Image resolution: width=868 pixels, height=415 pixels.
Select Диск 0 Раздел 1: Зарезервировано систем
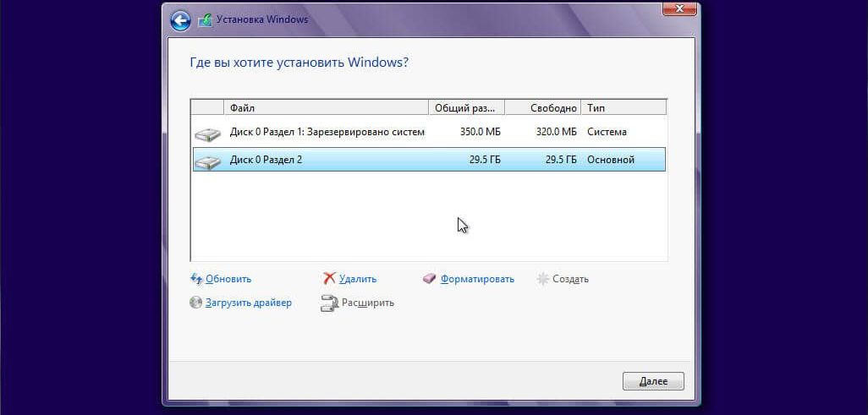pos(429,132)
